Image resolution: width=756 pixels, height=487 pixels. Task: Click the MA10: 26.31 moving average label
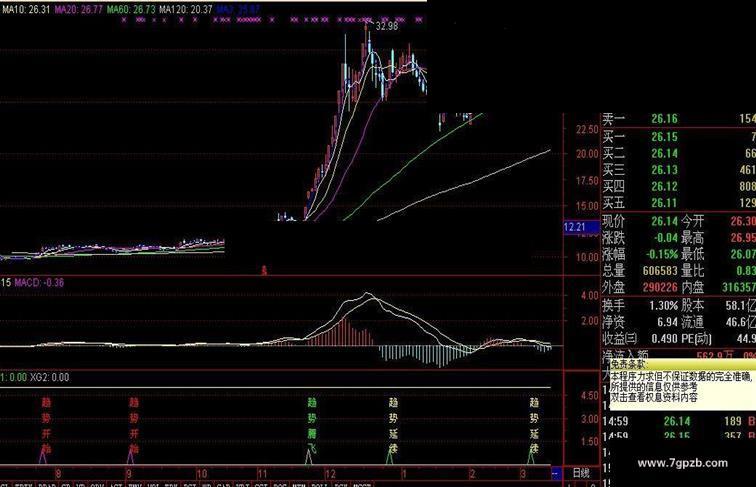[x=26, y=9]
